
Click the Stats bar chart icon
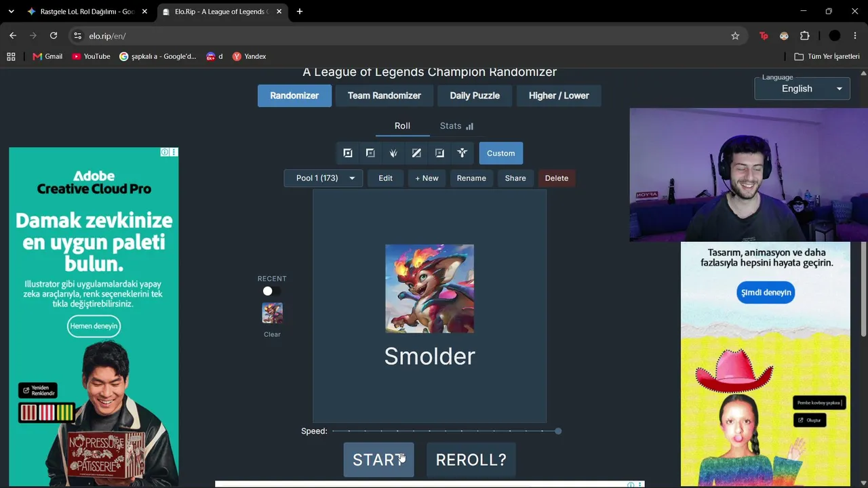pos(469,126)
